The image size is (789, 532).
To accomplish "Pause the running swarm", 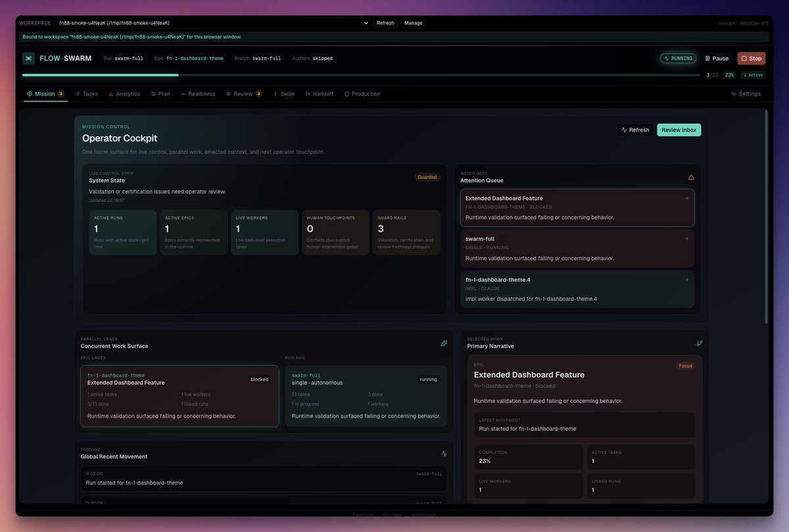I will [717, 59].
